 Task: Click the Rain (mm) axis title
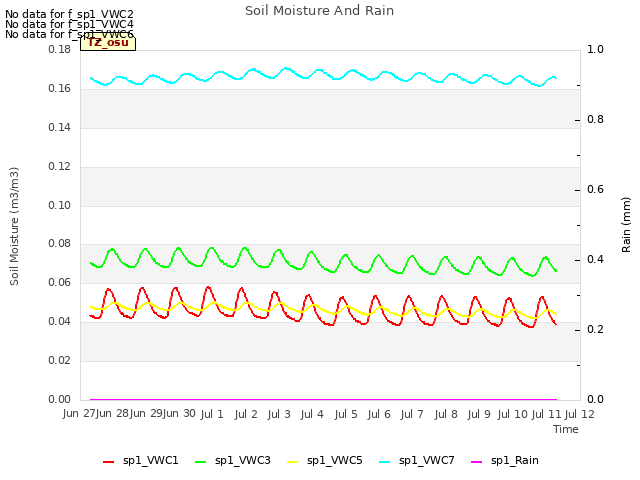tap(626, 225)
